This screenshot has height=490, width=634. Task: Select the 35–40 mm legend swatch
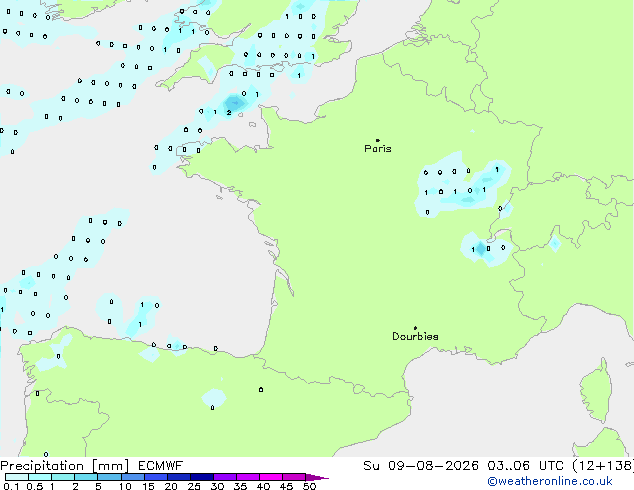point(247,477)
